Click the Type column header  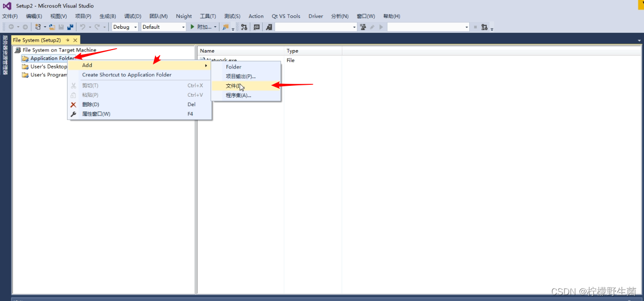313,51
